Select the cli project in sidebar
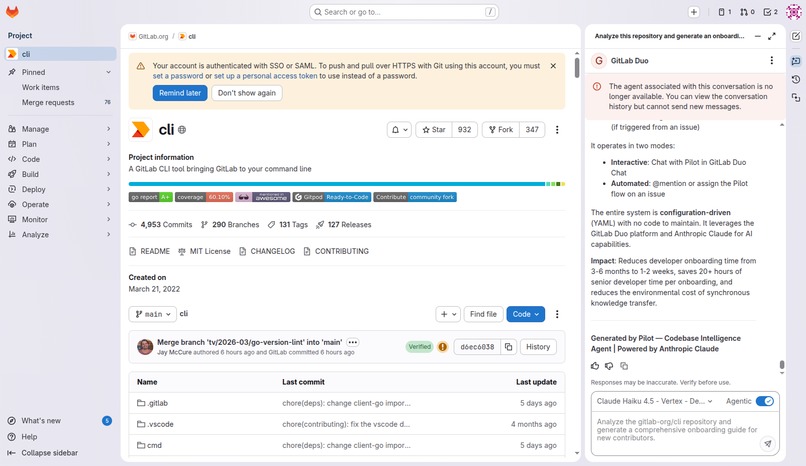806x466 pixels. pyautogui.click(x=61, y=54)
